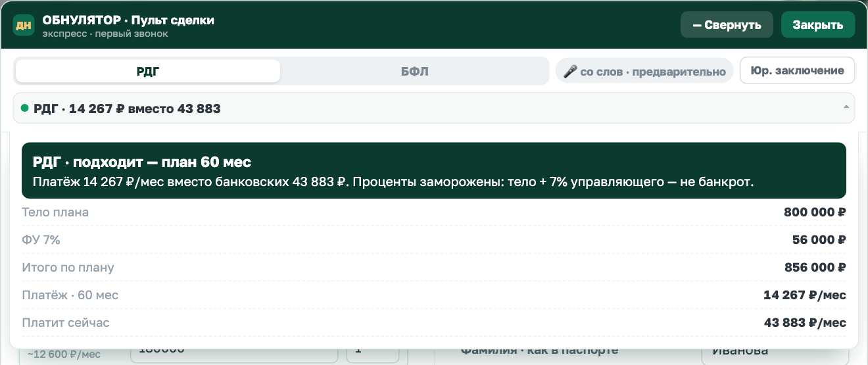The height and width of the screenshot is (365, 868).
Task: Click the 14 267 ₽/мес value
Action: 805,295
